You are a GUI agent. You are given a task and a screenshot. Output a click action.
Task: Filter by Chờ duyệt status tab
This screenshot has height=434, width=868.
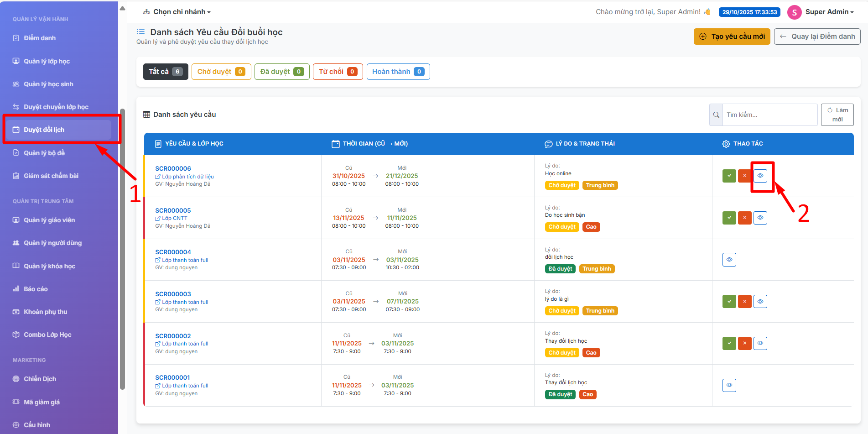click(x=221, y=72)
